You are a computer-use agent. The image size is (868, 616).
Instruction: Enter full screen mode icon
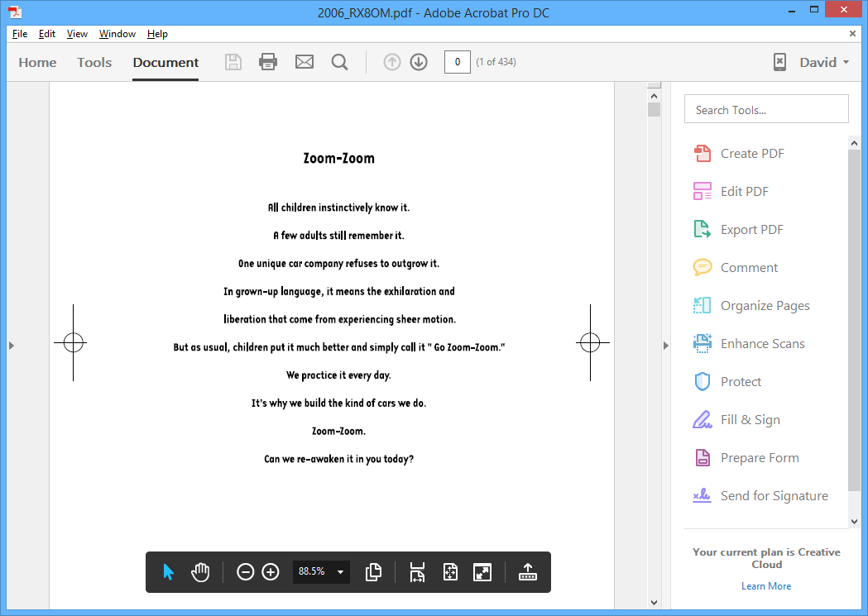482,571
